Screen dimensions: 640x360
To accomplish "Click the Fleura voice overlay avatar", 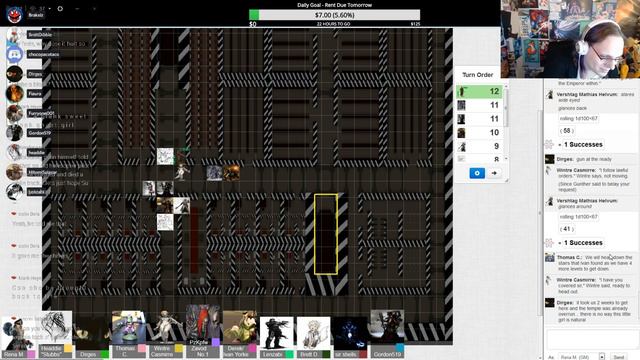I will pos(15,93).
